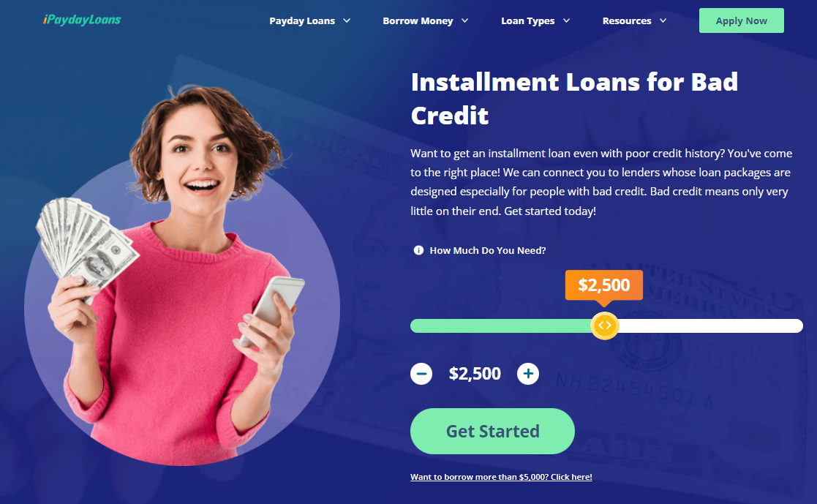The height and width of the screenshot is (504, 817).
Task: Open the Loan Types menu
Action: [x=528, y=21]
